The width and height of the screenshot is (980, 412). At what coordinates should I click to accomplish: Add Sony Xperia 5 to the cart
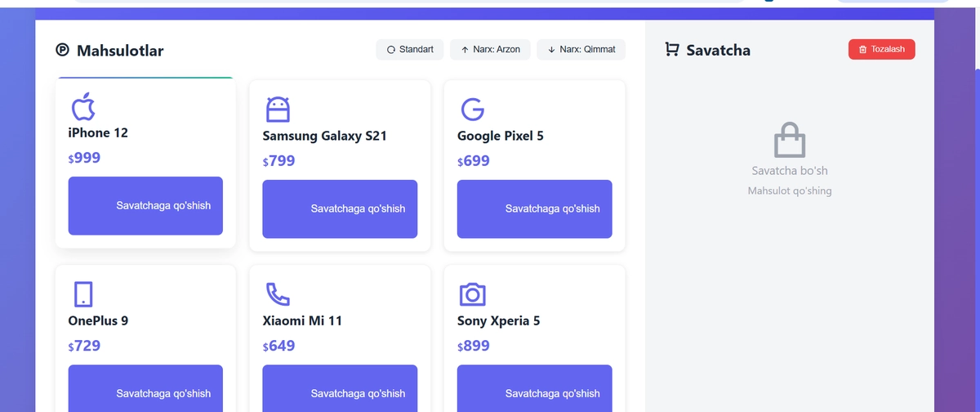(x=534, y=388)
